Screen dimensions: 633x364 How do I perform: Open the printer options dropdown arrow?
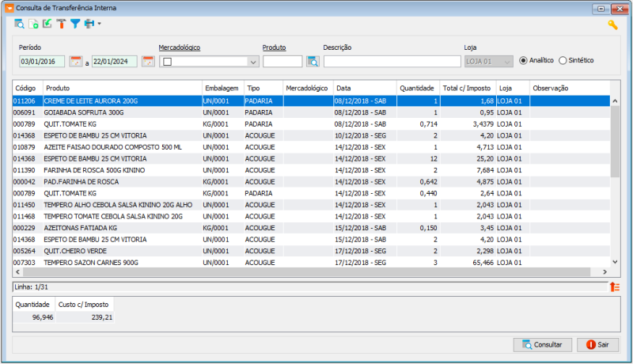99,24
